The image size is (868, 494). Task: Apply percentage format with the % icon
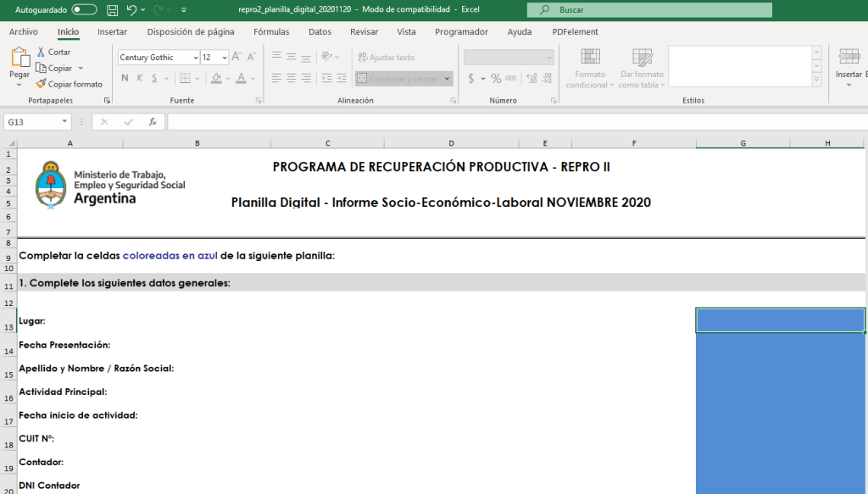coord(495,79)
